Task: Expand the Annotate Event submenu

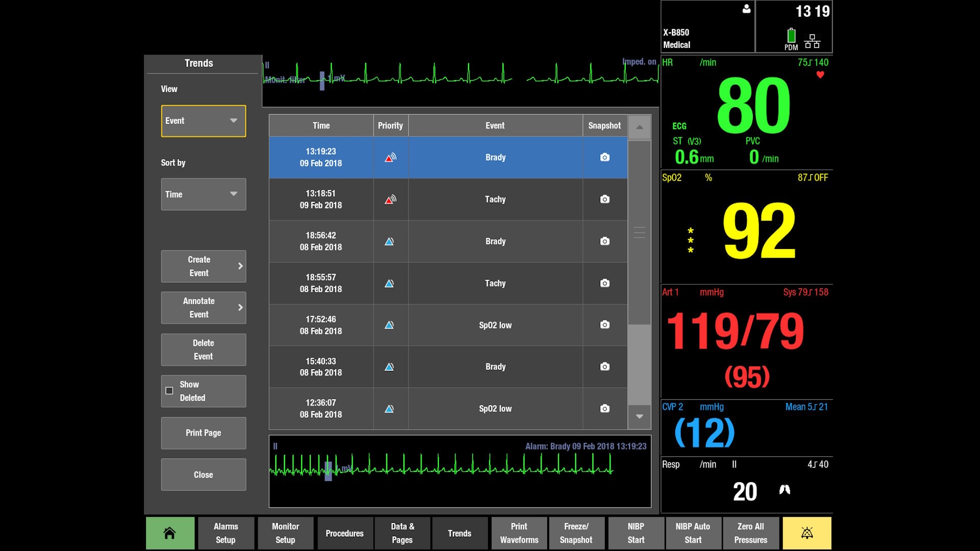Action: pyautogui.click(x=204, y=308)
